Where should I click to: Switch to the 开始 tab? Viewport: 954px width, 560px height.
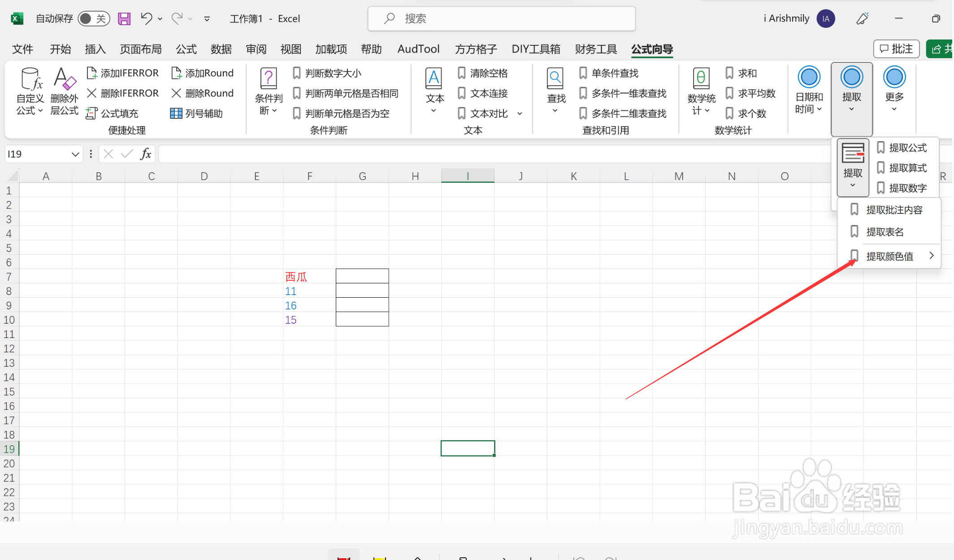[x=61, y=49]
